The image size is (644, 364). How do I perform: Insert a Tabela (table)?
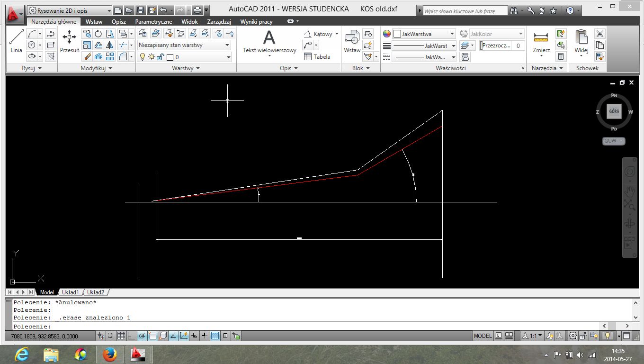coord(317,56)
